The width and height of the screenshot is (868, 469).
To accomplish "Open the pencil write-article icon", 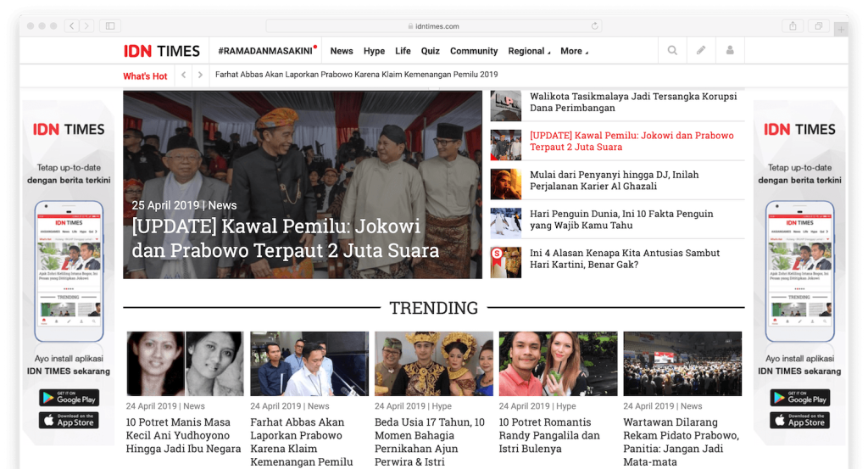I will [701, 50].
